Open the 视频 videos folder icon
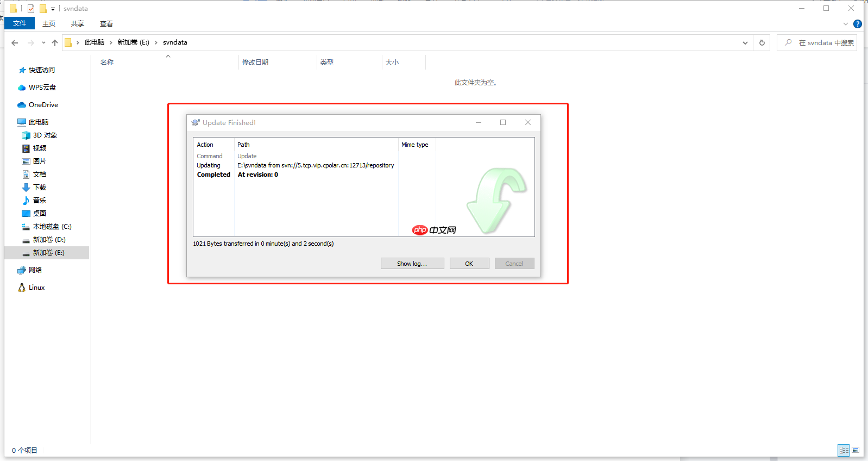This screenshot has width=868, height=461. 26,148
